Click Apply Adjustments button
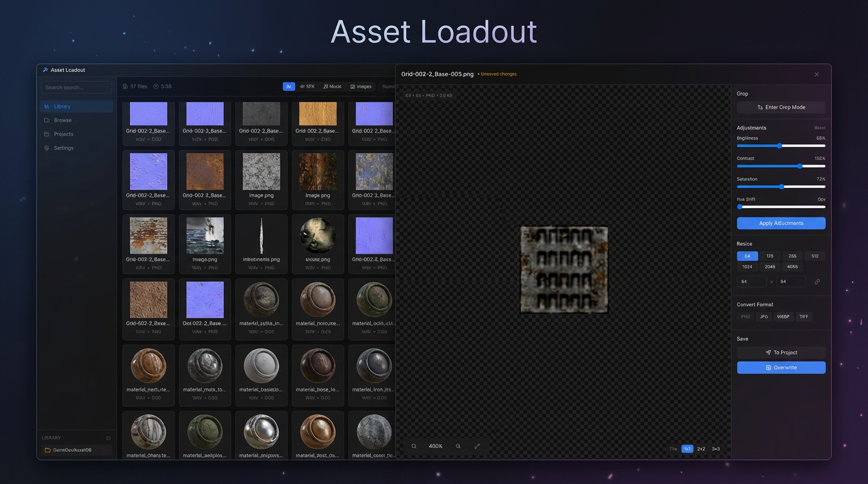Image resolution: width=868 pixels, height=484 pixels. 781,223
